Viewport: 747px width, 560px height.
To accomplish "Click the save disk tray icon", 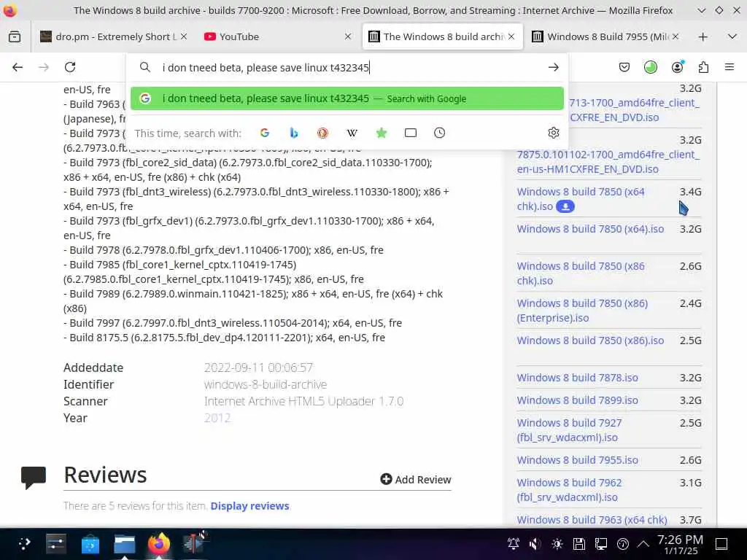I will [x=578, y=544].
